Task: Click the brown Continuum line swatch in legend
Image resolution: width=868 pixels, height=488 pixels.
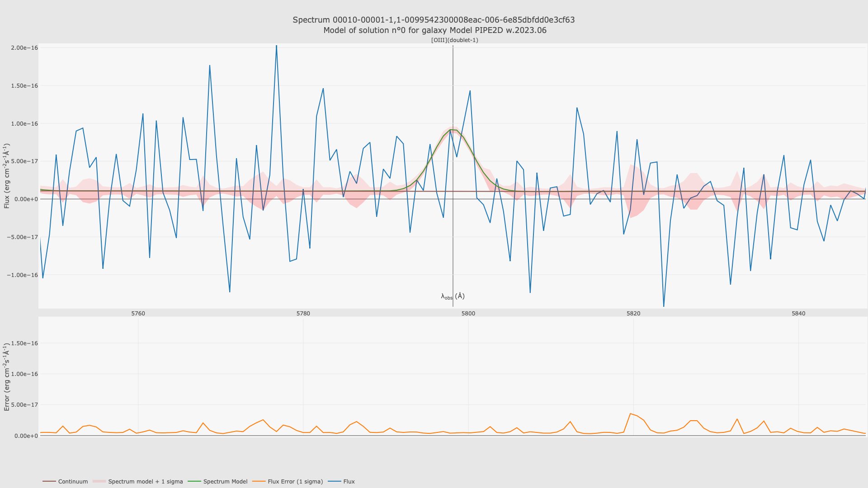Action: click(49, 482)
